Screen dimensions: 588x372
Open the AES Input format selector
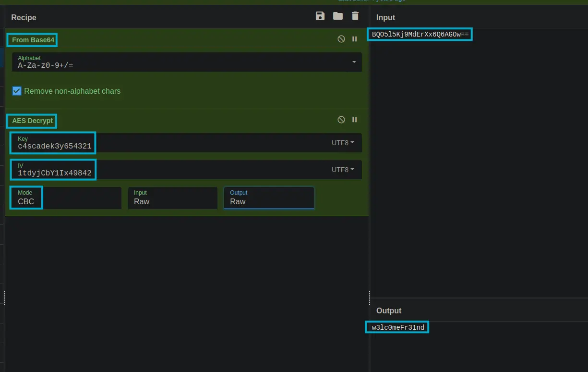(x=172, y=198)
